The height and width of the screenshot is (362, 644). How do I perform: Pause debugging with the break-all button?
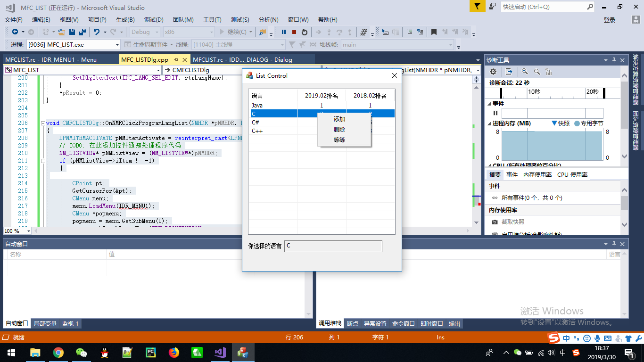pyautogui.click(x=284, y=32)
